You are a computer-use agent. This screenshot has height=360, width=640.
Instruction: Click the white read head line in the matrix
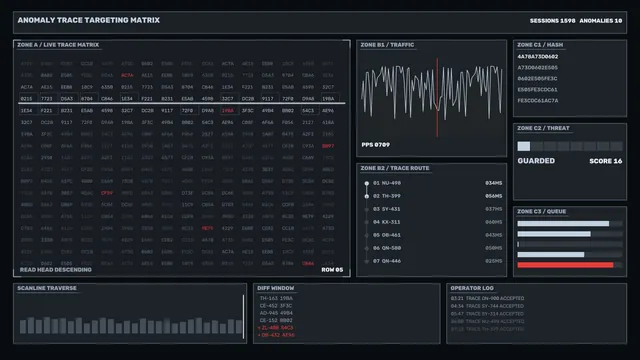point(182,103)
